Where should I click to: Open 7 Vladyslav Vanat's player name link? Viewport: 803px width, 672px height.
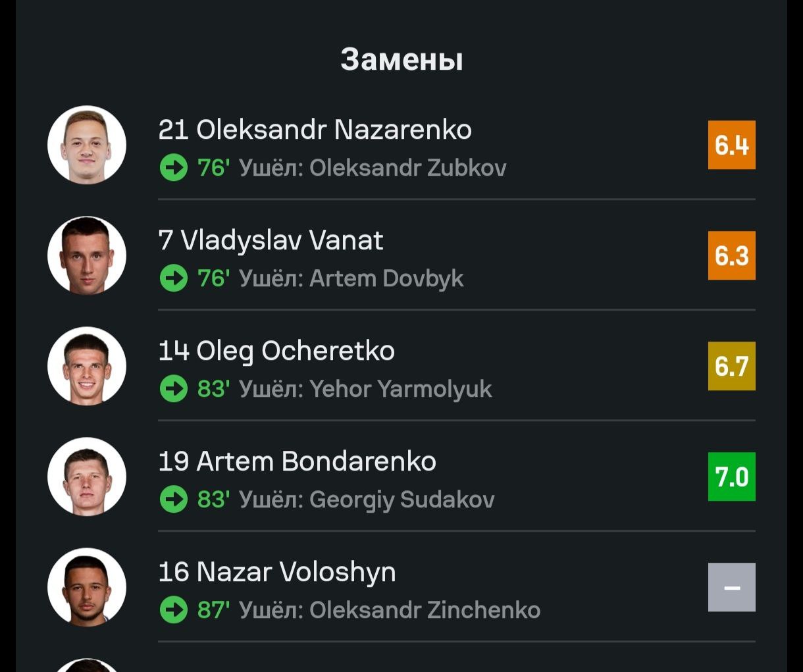click(x=271, y=240)
